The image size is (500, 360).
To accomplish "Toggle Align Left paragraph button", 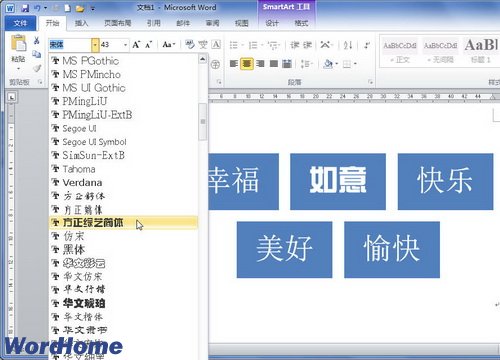I will point(234,63).
